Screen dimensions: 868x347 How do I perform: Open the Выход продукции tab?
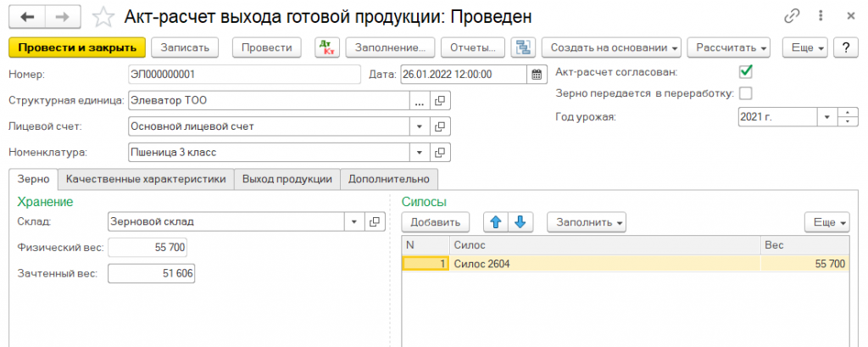coord(287,179)
